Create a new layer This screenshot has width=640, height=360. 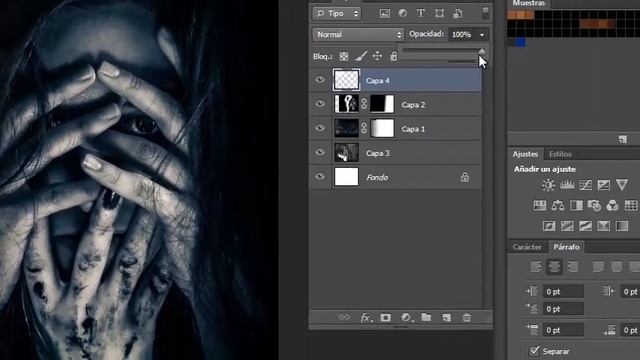click(x=447, y=317)
